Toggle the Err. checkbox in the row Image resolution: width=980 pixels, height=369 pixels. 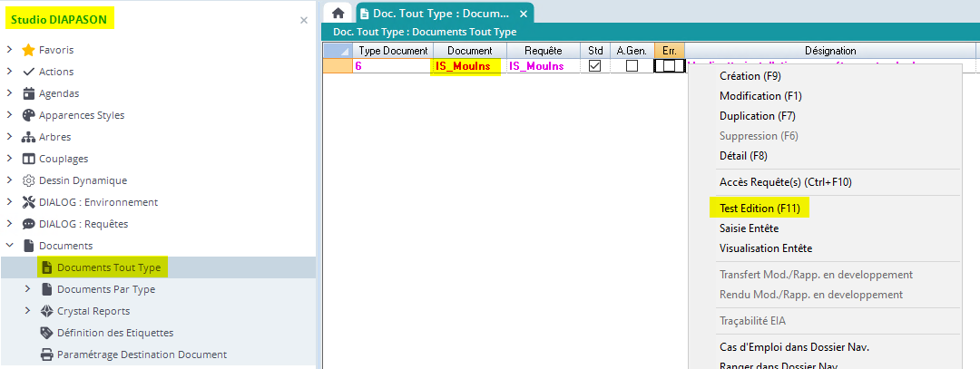669,66
